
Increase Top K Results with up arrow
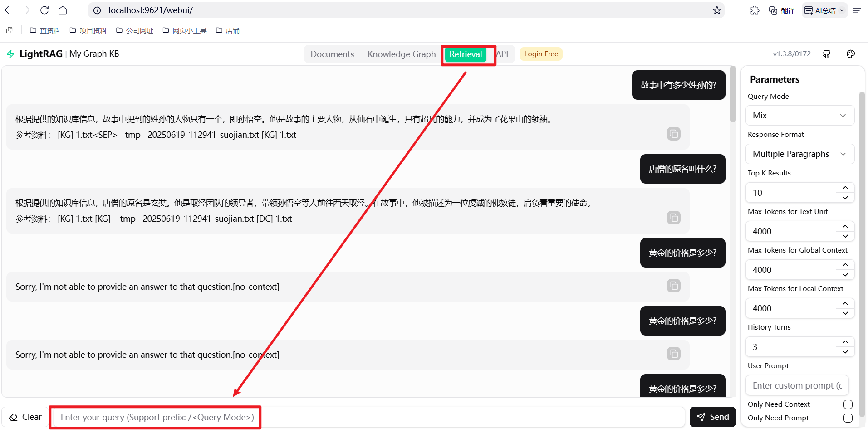(845, 187)
